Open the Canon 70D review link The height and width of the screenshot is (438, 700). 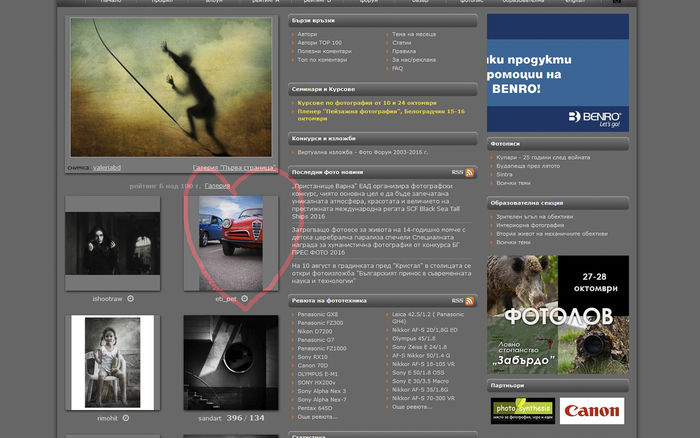pyautogui.click(x=312, y=364)
